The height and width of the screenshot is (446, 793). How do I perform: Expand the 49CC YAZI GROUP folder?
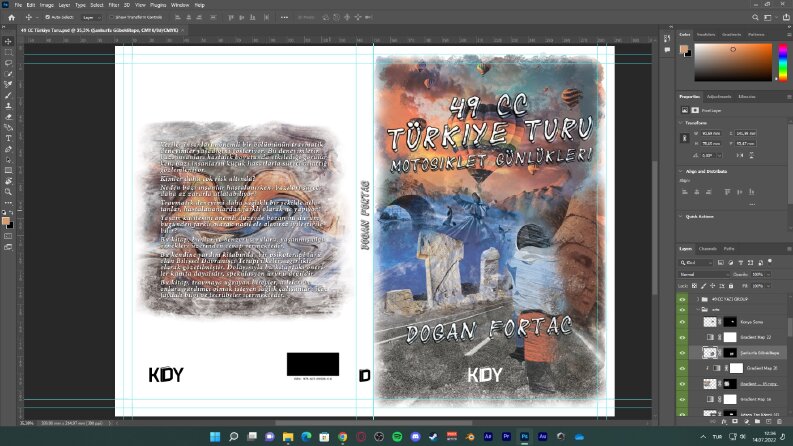click(698, 299)
